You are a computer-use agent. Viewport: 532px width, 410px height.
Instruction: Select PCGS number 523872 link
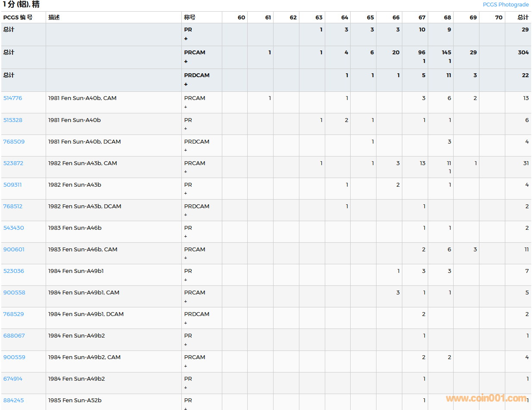13,163
